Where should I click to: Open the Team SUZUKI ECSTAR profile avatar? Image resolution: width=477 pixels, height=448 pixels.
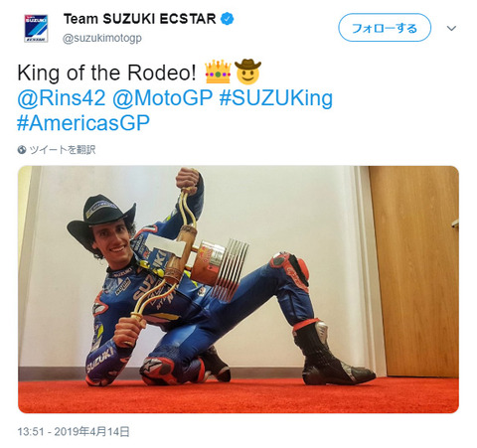[36, 28]
